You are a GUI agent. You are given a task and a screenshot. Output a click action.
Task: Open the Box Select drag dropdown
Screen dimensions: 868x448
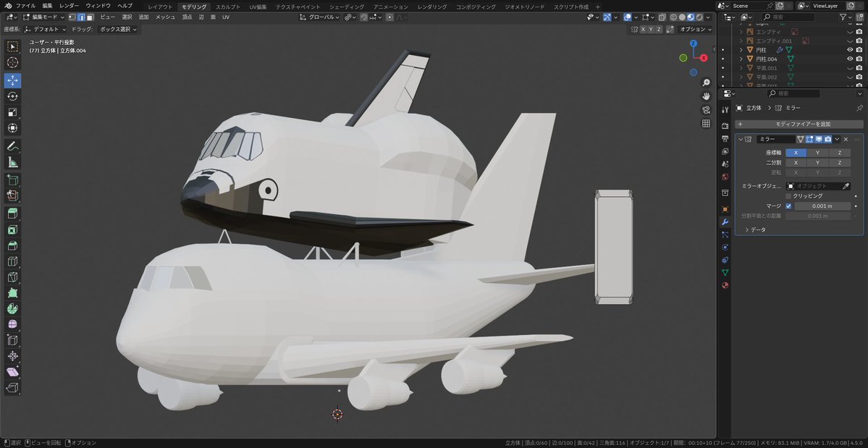tap(118, 30)
